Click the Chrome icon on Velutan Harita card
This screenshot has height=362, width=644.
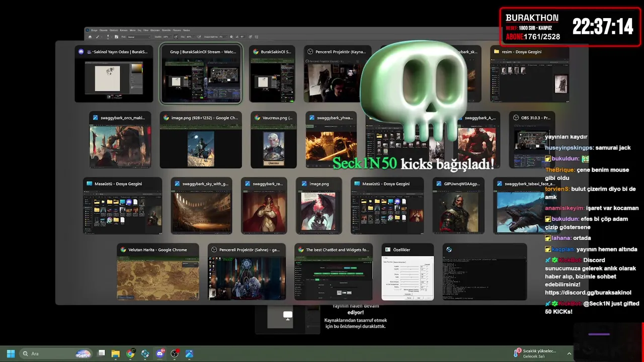(x=123, y=250)
